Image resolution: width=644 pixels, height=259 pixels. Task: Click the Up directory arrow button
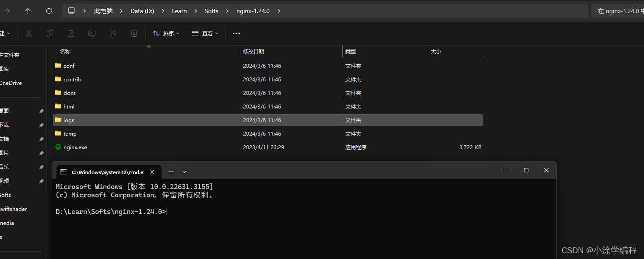pyautogui.click(x=28, y=11)
